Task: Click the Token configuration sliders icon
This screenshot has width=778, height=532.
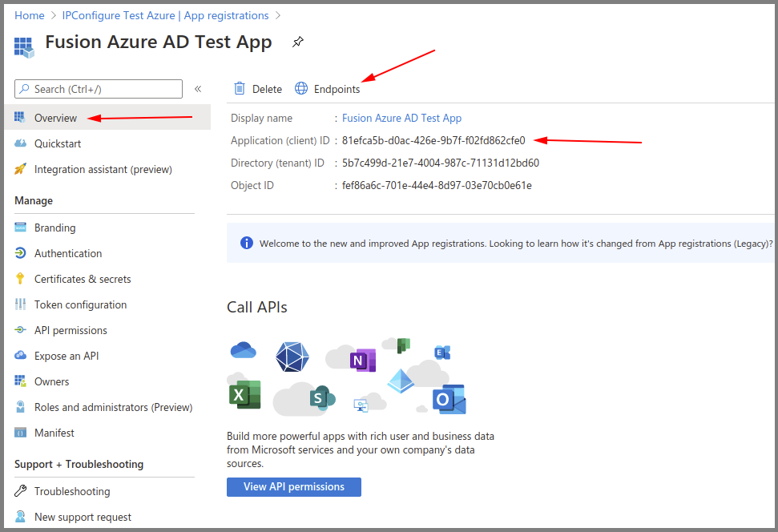Action: [x=20, y=304]
